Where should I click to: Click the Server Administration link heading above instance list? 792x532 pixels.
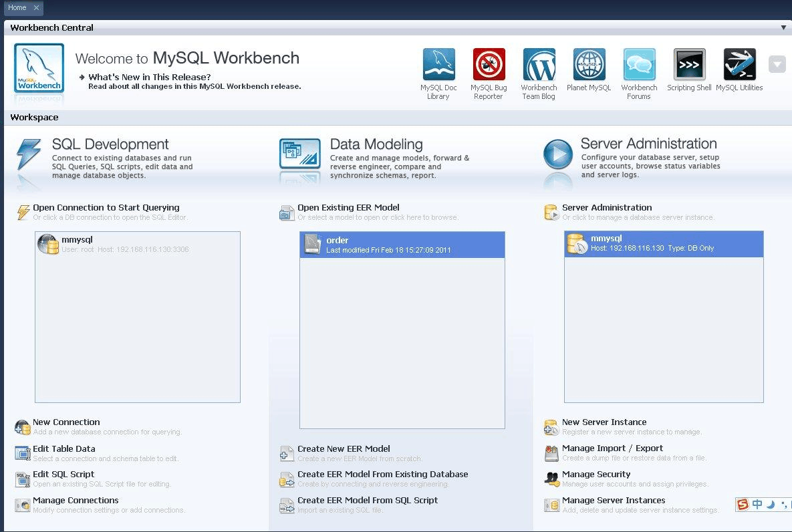tap(607, 208)
